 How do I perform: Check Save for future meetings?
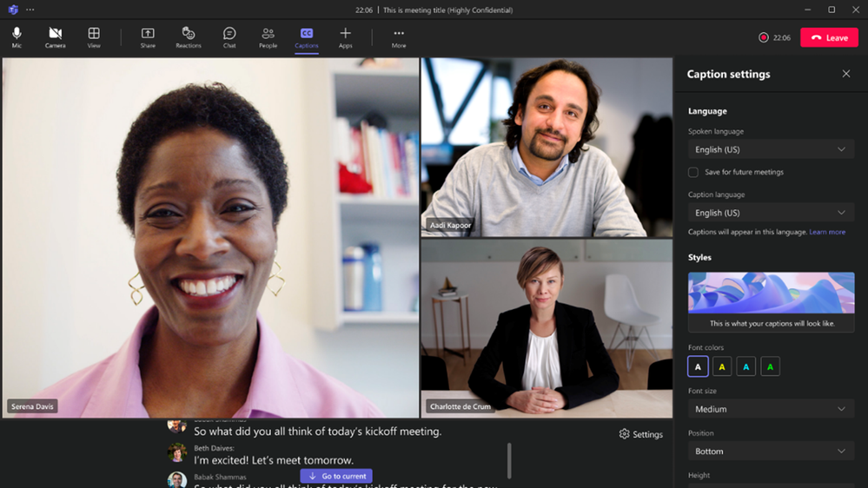693,172
